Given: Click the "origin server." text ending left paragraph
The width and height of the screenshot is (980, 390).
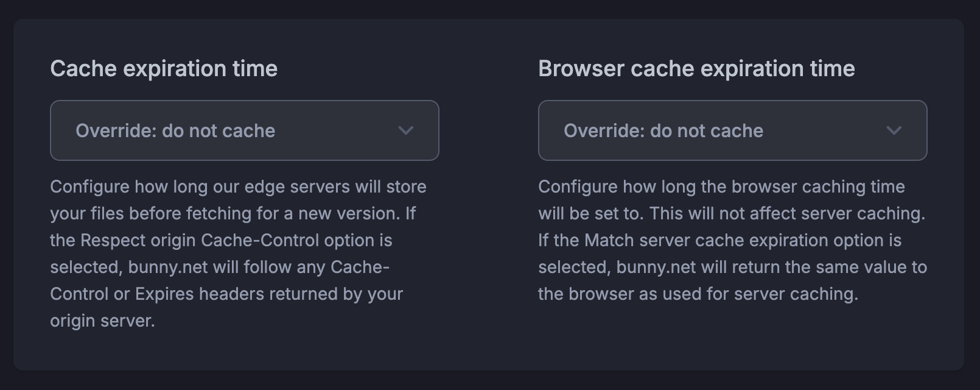Looking at the screenshot, I should [x=102, y=321].
